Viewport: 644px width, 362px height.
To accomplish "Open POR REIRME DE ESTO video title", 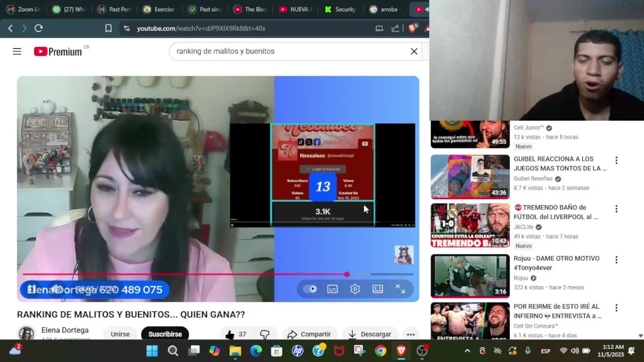I will point(557,311).
